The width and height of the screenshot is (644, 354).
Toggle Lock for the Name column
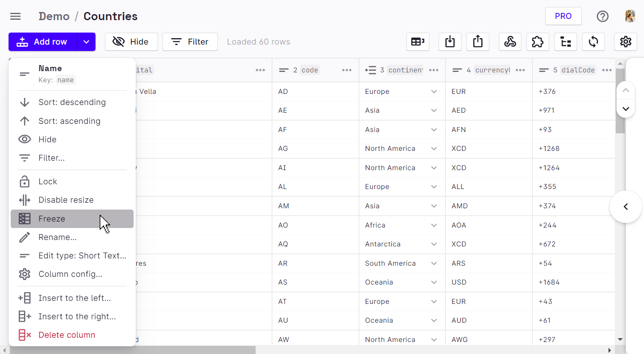tap(48, 181)
